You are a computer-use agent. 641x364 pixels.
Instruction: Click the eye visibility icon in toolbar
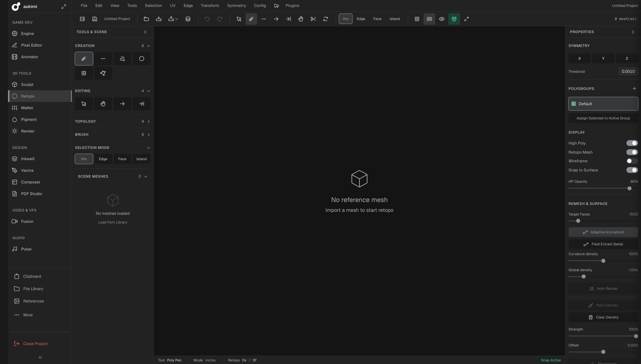point(442,19)
